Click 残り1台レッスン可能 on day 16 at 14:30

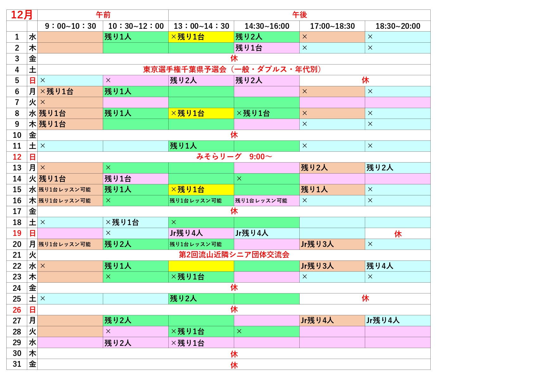coord(261,201)
